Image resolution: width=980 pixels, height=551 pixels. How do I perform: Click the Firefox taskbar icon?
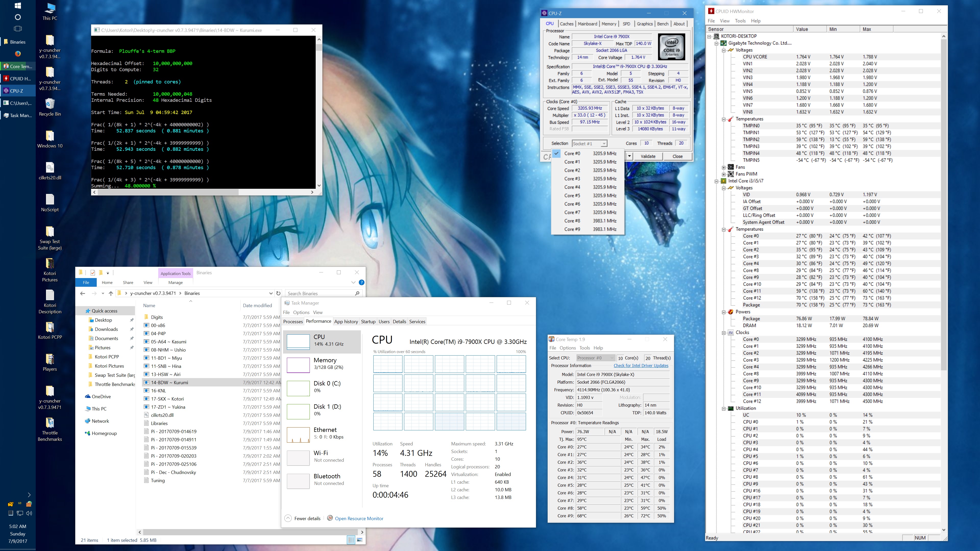click(18, 54)
